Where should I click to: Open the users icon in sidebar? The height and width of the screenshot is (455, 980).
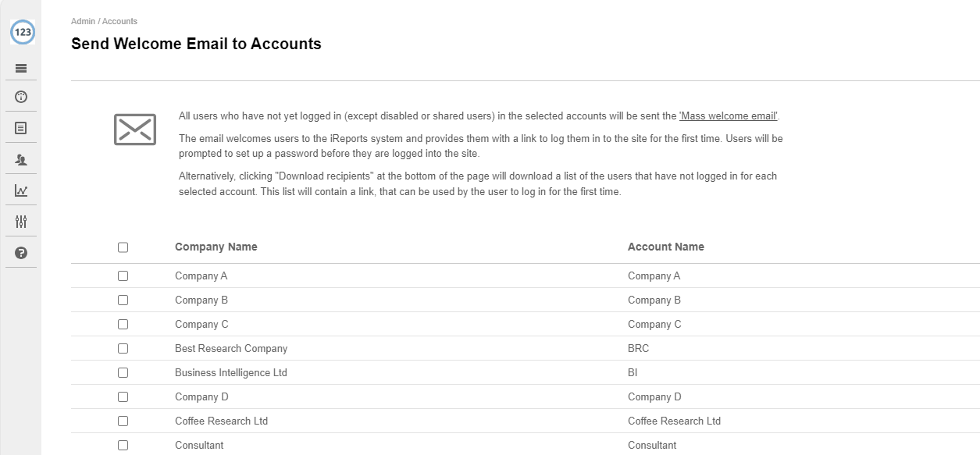[21, 159]
